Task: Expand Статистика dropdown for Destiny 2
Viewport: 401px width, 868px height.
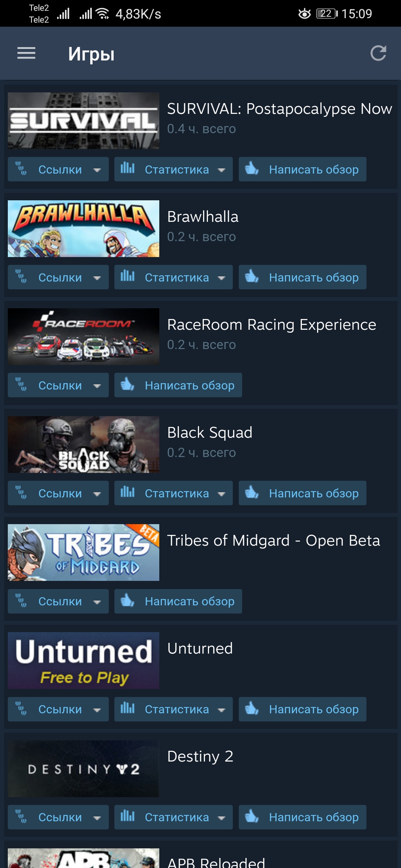Action: click(173, 817)
